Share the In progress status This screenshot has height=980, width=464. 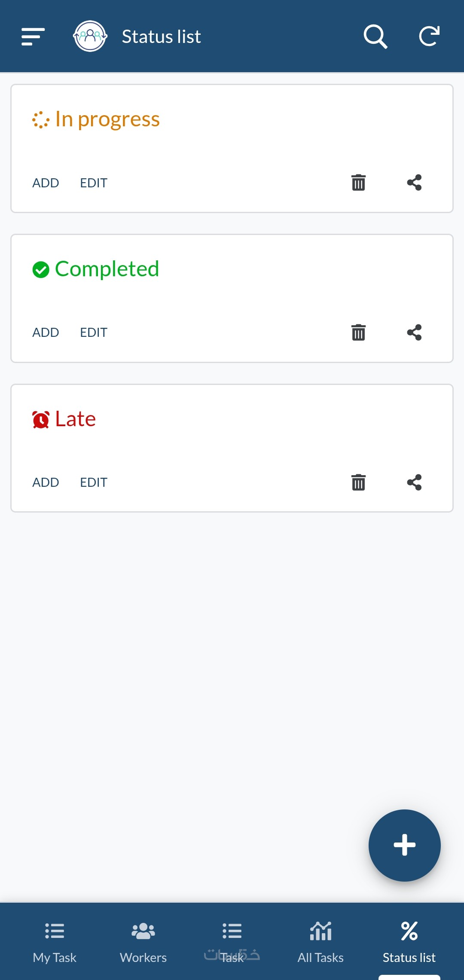(414, 183)
